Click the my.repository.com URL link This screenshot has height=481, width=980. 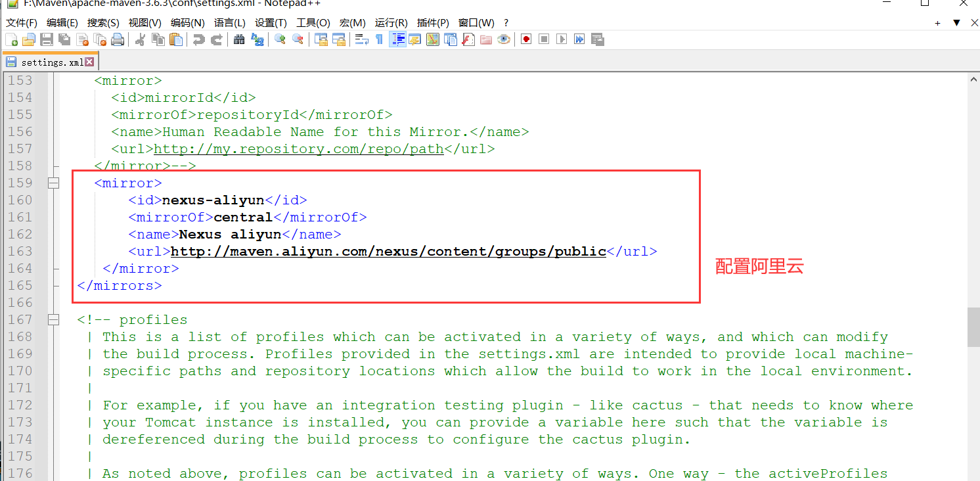pos(299,149)
